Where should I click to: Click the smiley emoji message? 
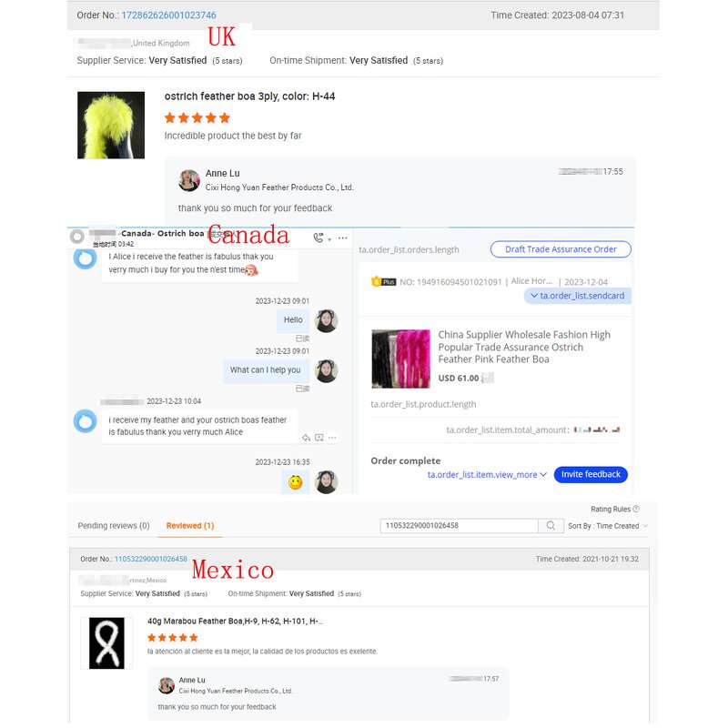click(x=295, y=482)
